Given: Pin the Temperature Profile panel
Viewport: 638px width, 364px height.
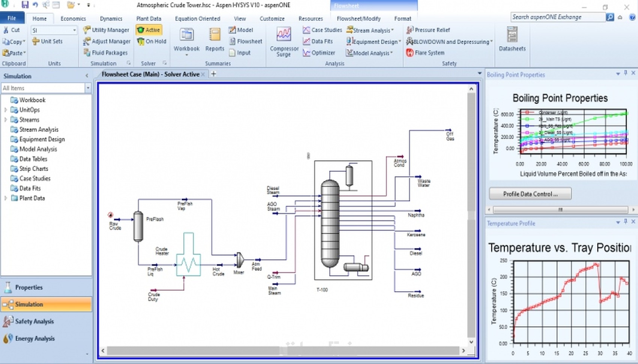Looking at the screenshot, I should (626, 222).
